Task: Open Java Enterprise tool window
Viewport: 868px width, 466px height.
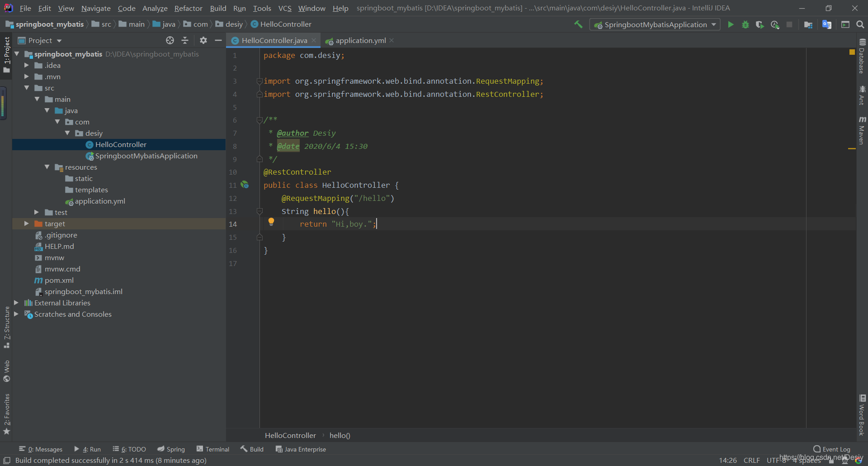Action: coord(301,449)
